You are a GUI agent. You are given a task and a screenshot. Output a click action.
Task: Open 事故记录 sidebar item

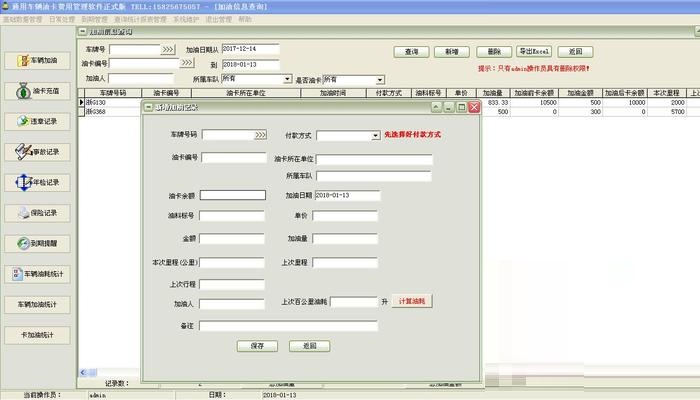click(x=38, y=152)
